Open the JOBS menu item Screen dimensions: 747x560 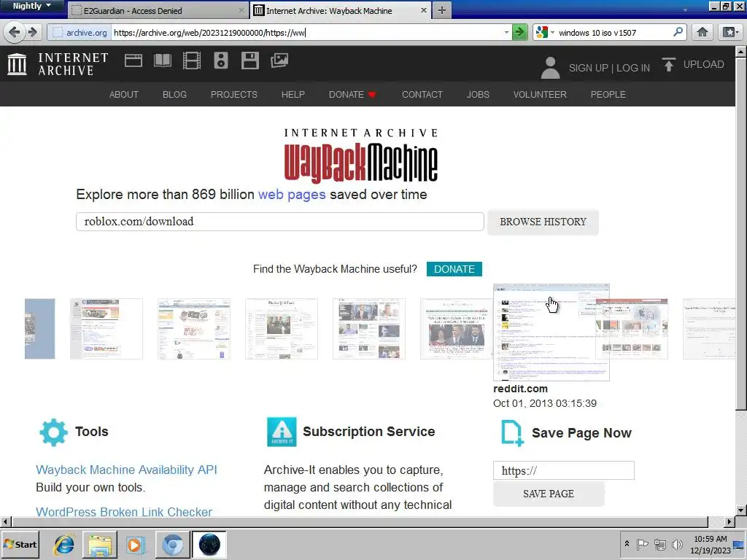click(x=478, y=94)
